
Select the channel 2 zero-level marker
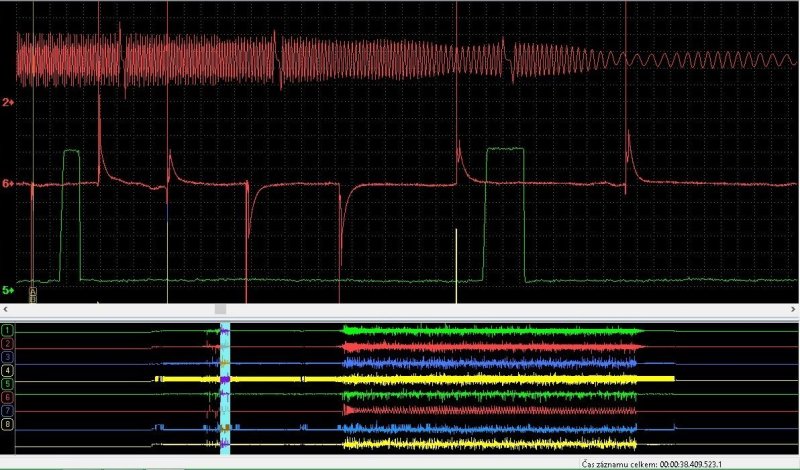[8, 103]
